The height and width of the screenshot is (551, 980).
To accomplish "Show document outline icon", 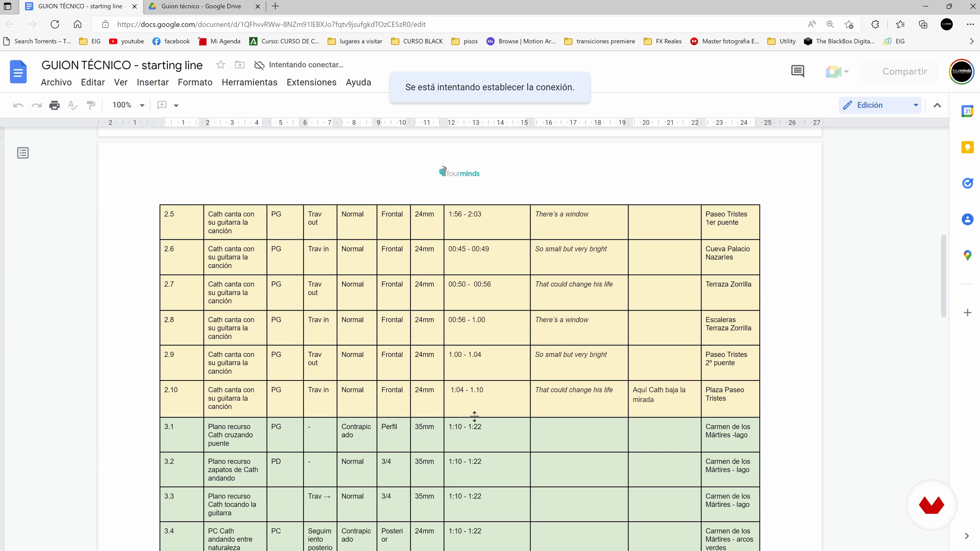I will point(23,153).
